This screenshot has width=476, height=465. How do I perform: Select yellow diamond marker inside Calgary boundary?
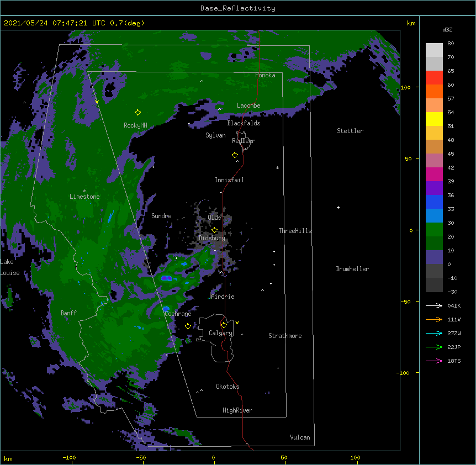(x=224, y=325)
